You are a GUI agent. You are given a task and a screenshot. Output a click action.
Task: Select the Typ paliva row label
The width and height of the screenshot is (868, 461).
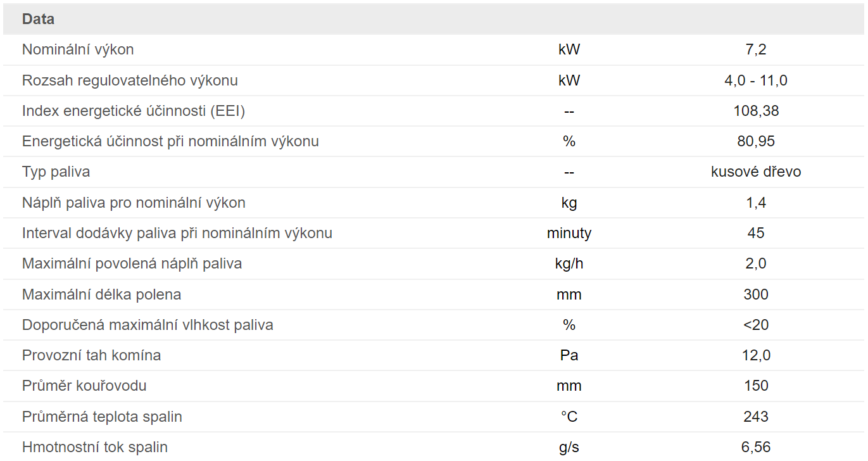(56, 172)
